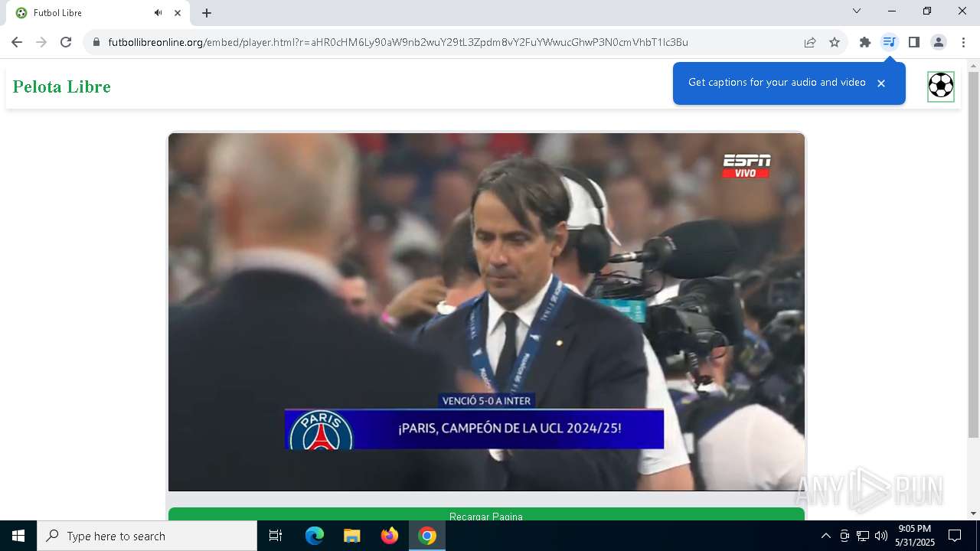
Task: Open media controls icon in toolbar
Action: click(x=889, y=42)
